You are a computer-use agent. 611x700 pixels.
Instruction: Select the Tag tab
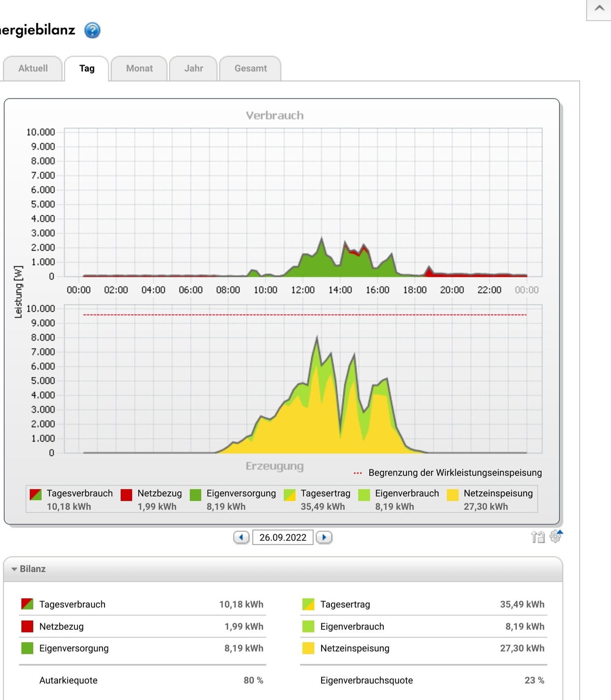(x=87, y=68)
